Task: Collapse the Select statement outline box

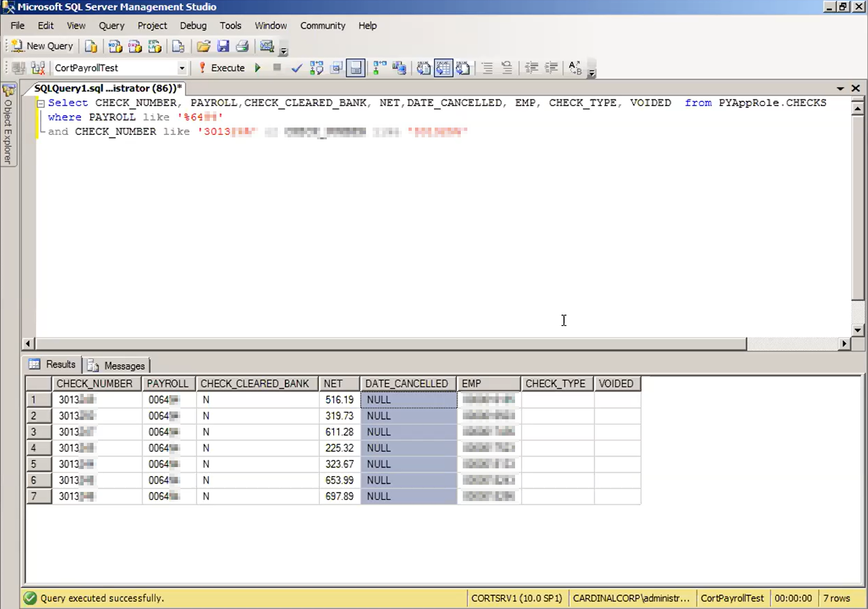Action: (41, 103)
